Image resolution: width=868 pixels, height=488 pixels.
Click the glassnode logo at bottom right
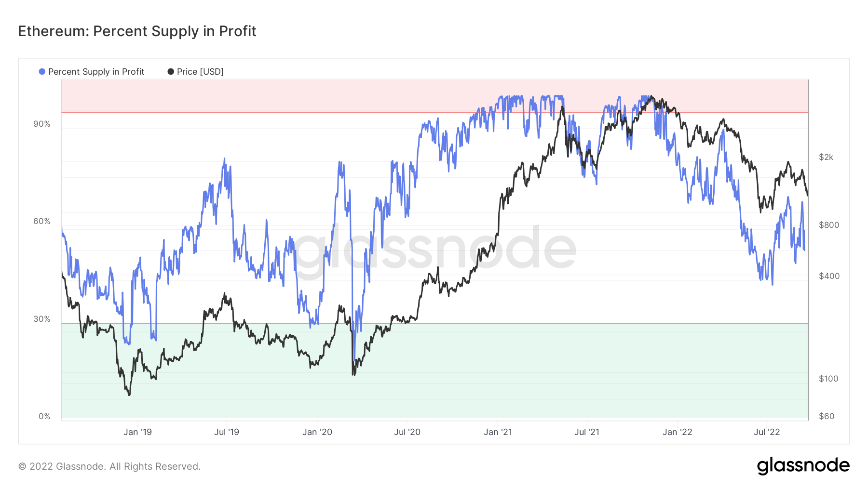click(x=803, y=466)
